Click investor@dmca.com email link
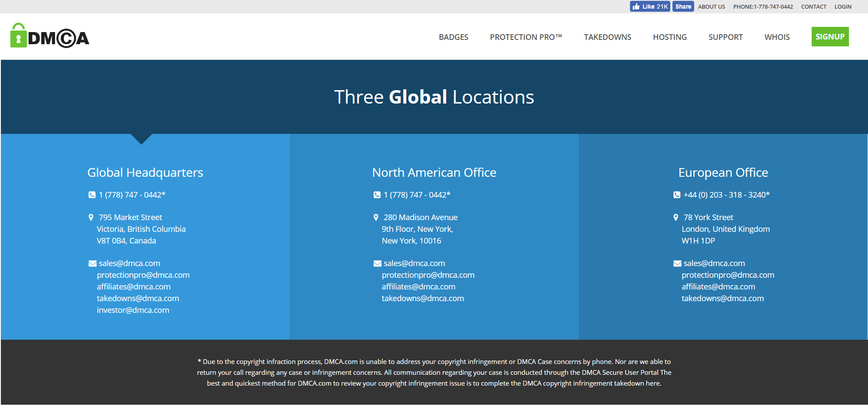This screenshot has width=868, height=406. click(133, 310)
